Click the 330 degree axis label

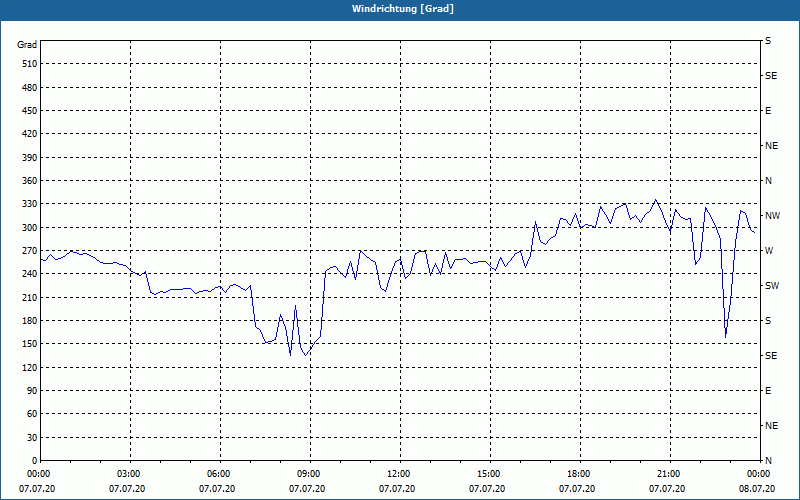[30, 204]
